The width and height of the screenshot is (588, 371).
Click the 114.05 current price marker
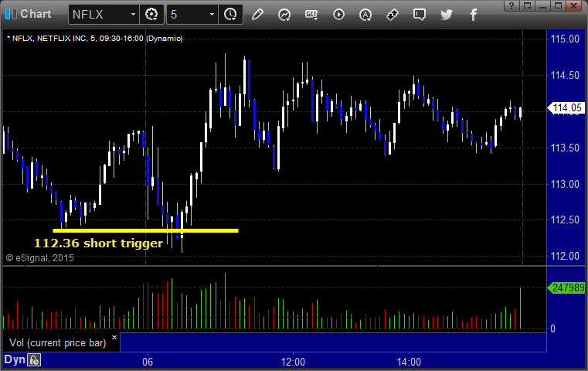(x=566, y=108)
